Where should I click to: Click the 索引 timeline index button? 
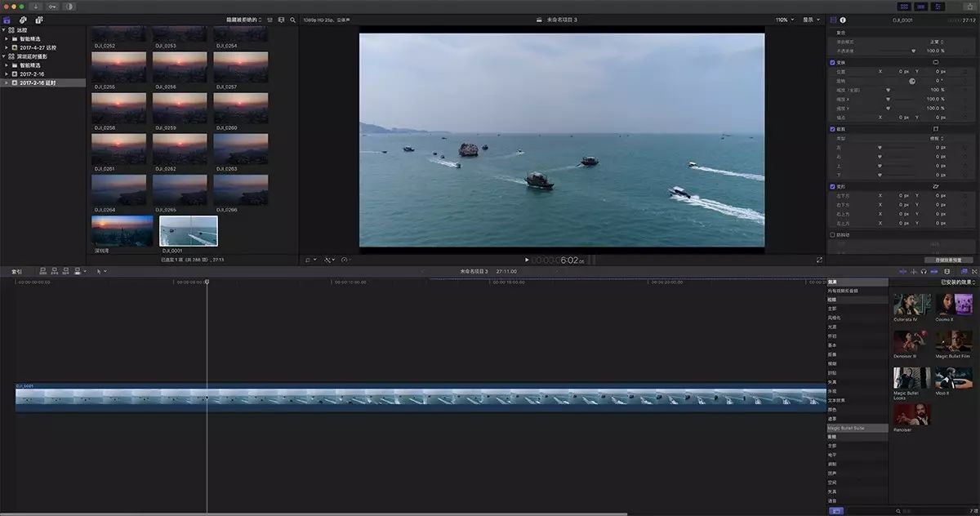[16, 271]
